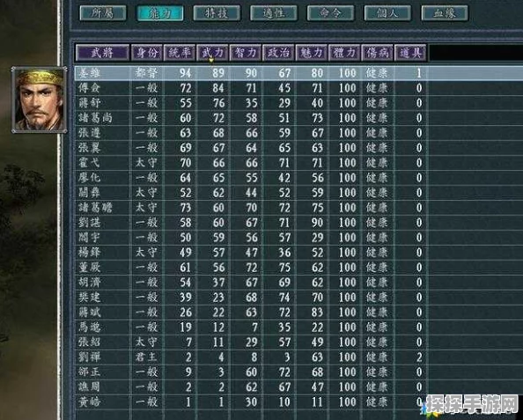This screenshot has width=523, height=420.
Task: Sort by the 統率 column header
Action: coord(180,53)
